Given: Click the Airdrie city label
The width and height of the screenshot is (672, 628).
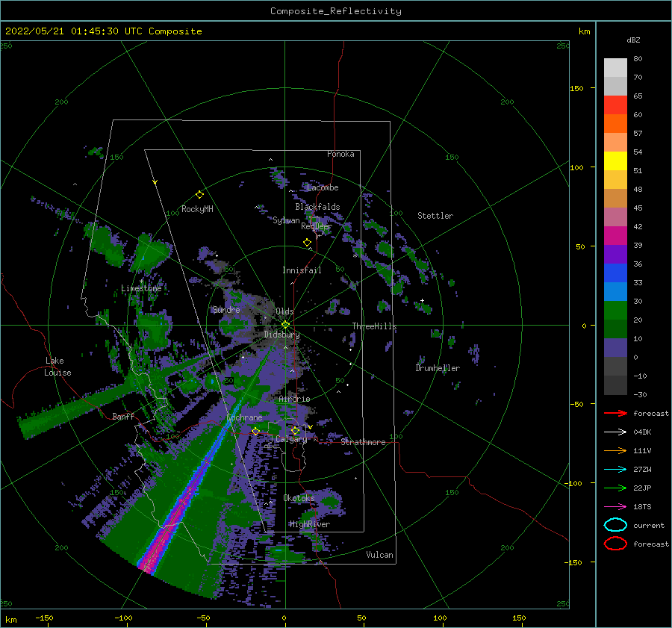Looking at the screenshot, I should pos(294,399).
